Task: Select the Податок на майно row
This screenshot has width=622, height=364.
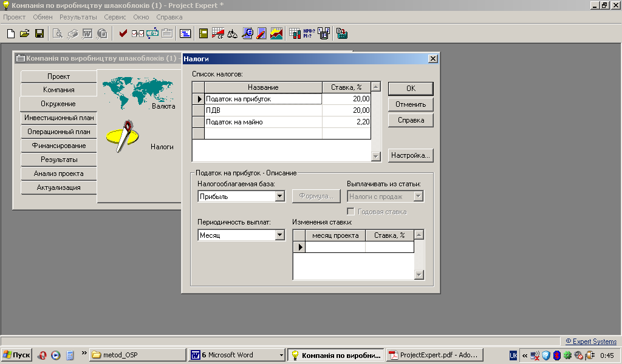Action: (x=263, y=122)
